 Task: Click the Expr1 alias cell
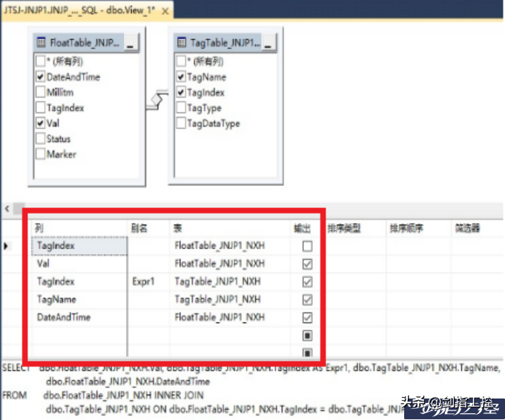[x=148, y=281]
